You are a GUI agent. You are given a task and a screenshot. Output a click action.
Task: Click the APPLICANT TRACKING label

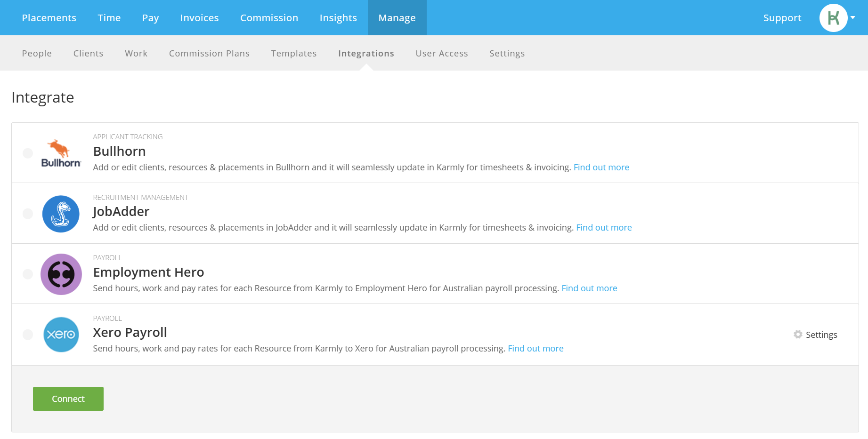point(128,136)
